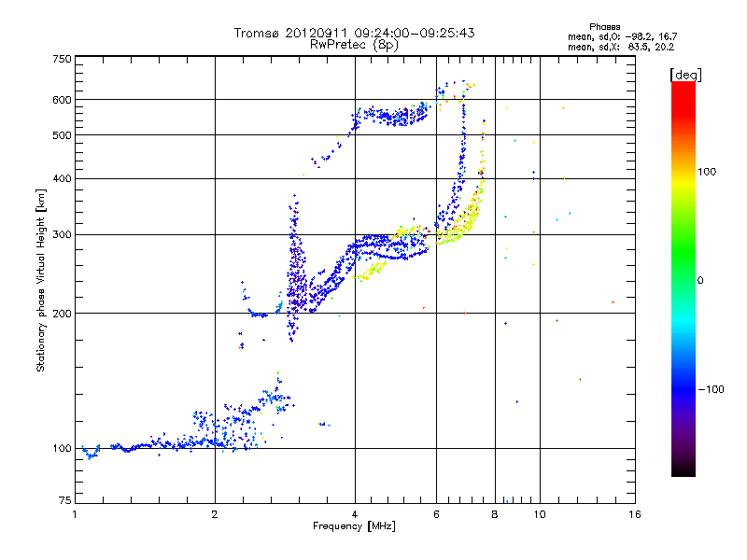Click the '[deg]' colorbar unit label

tap(685, 75)
